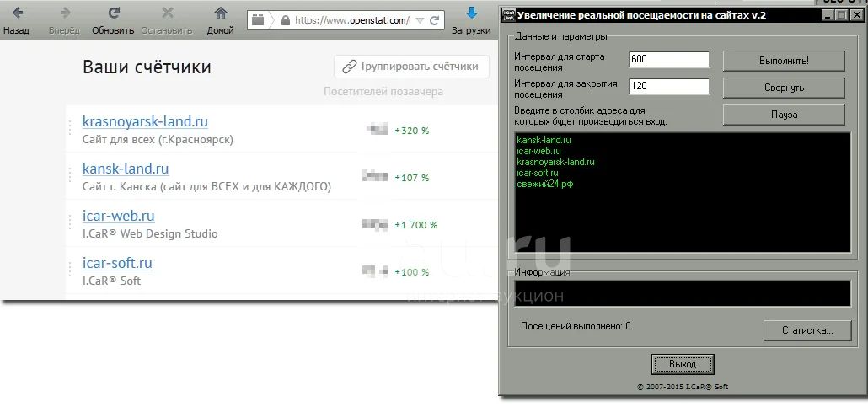Screen dimensions: 868x407
Task: Click drag handle beside icar-soft.ru row
Action: tap(70, 269)
